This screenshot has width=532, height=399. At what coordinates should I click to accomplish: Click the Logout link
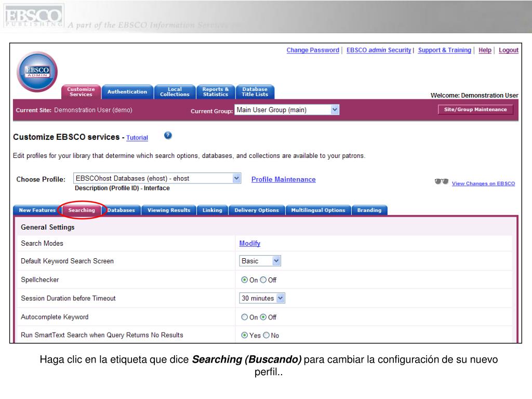coord(508,50)
